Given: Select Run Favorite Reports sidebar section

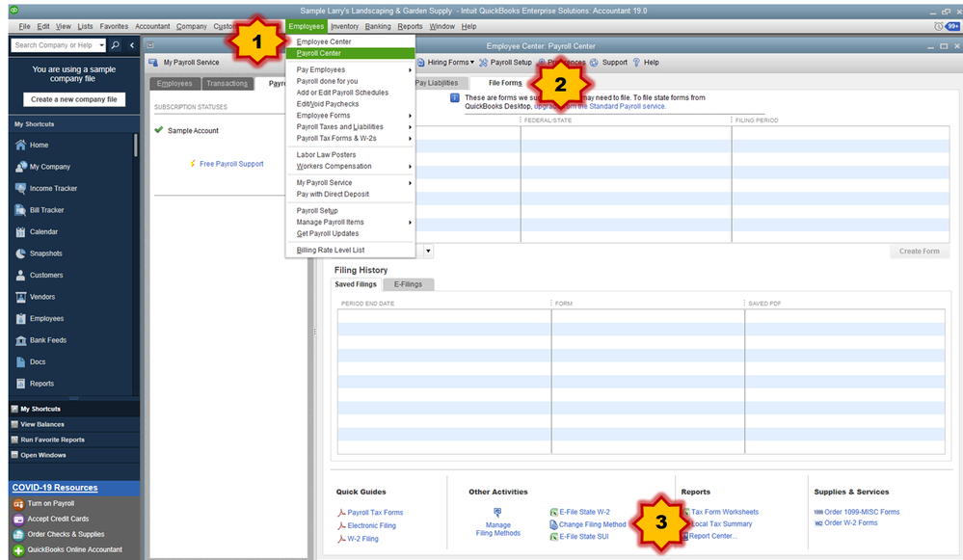Looking at the screenshot, I should (x=52, y=440).
